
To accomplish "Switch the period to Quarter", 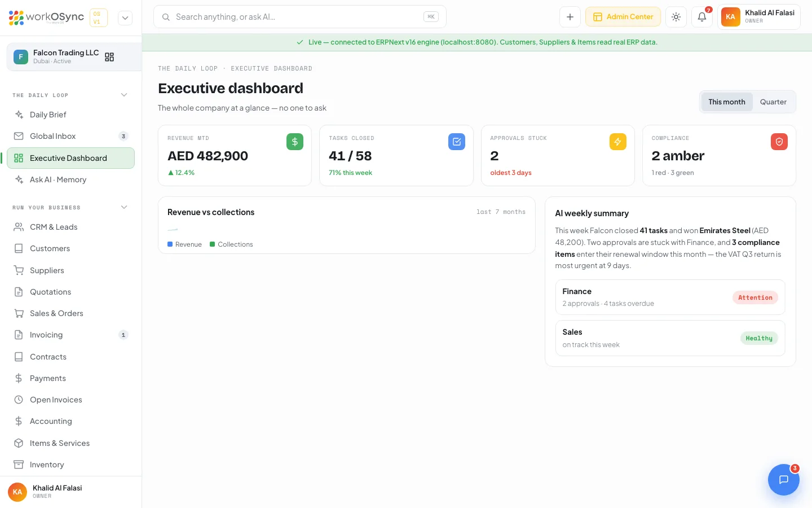I will pyautogui.click(x=773, y=102).
